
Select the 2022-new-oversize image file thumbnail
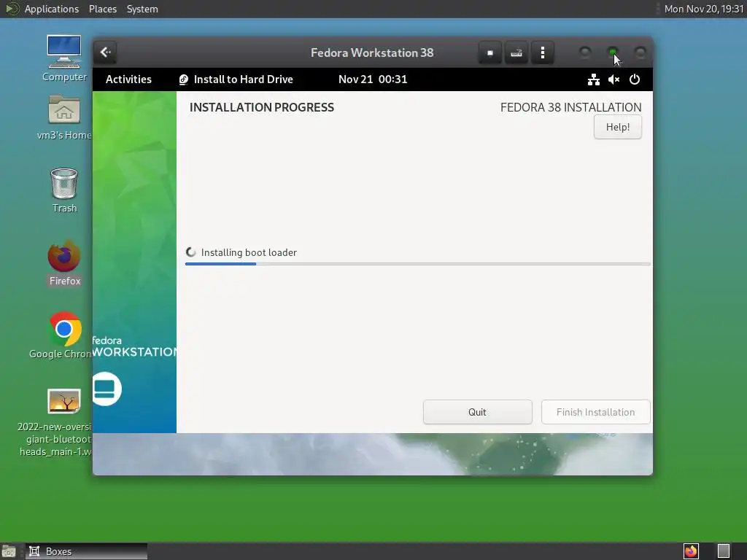click(x=64, y=402)
